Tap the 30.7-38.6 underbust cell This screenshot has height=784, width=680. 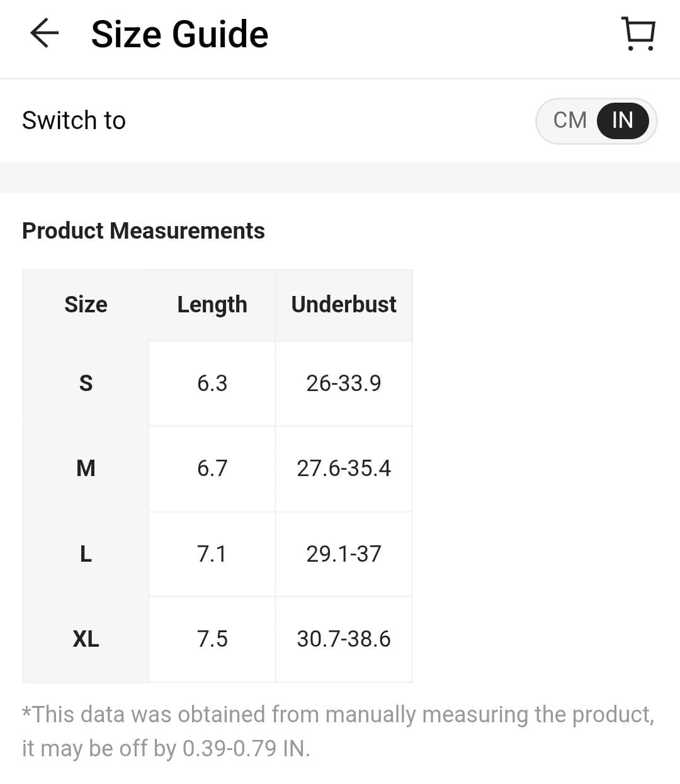coord(344,639)
